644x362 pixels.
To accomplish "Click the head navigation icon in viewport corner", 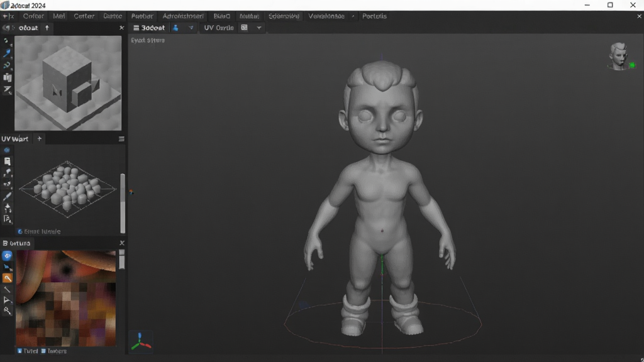I will [619, 56].
